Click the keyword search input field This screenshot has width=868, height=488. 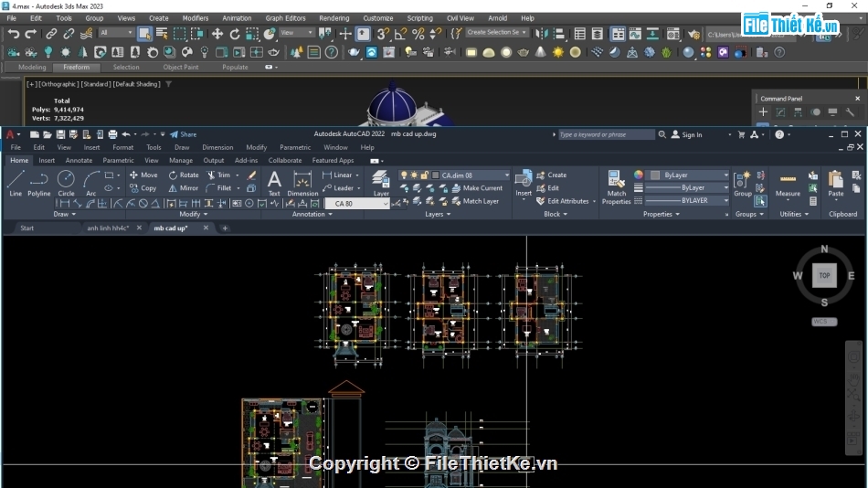pyautogui.click(x=606, y=134)
